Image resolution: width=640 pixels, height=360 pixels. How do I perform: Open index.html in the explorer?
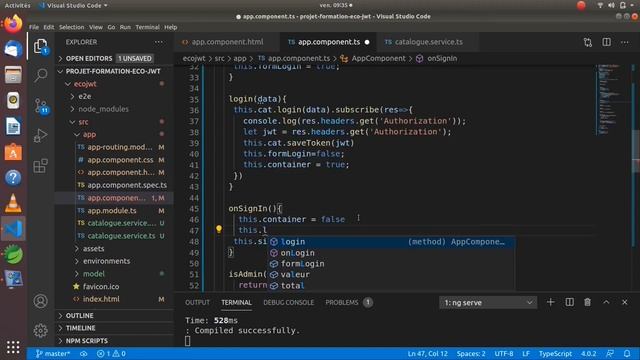tap(101, 299)
